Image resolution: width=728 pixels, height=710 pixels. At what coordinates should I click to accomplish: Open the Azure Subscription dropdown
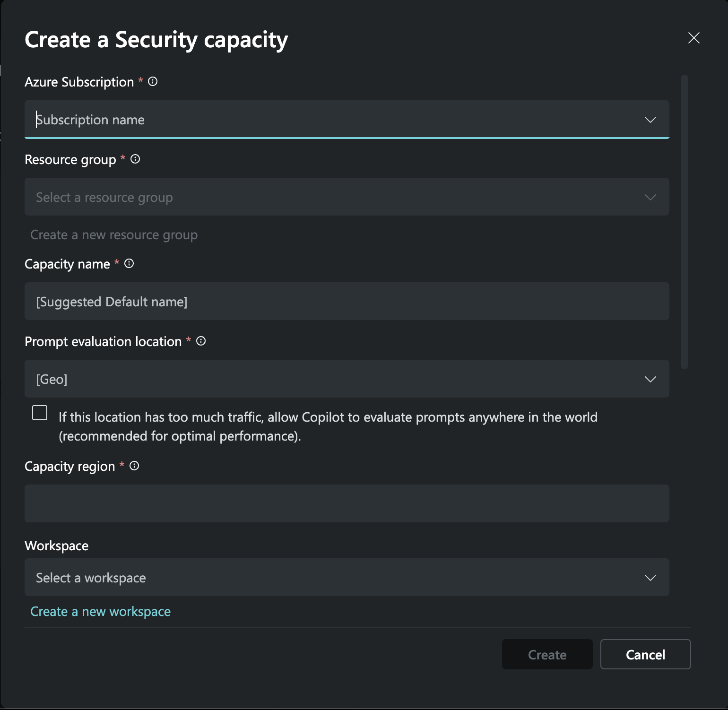650,120
